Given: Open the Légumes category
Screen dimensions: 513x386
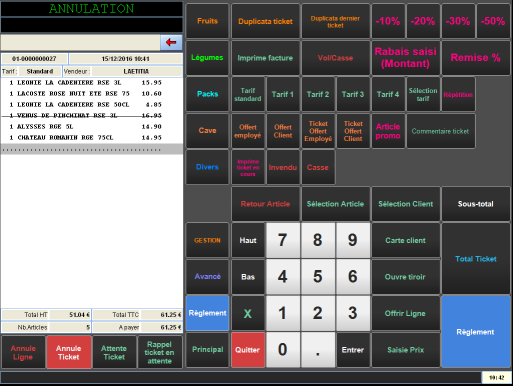Looking at the screenshot, I should [207, 58].
